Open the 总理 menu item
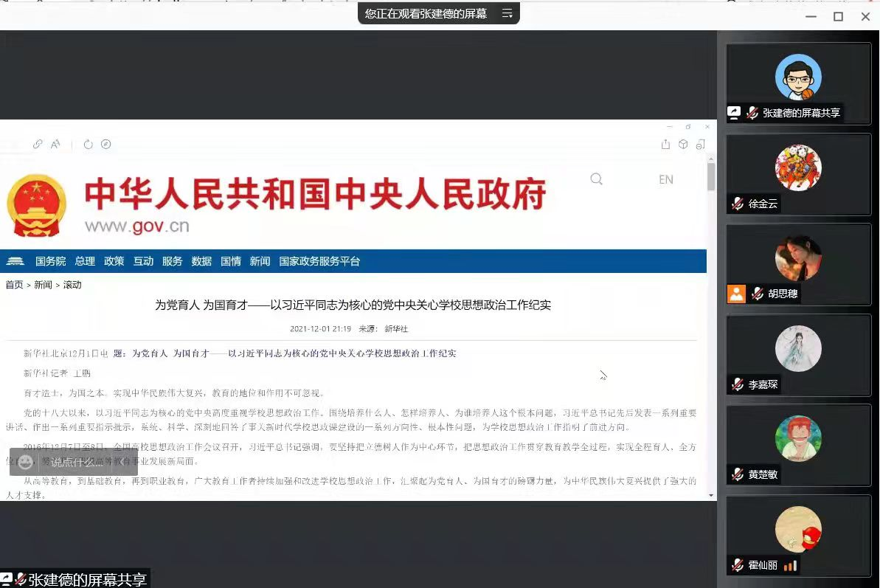This screenshot has width=880, height=588. click(85, 261)
